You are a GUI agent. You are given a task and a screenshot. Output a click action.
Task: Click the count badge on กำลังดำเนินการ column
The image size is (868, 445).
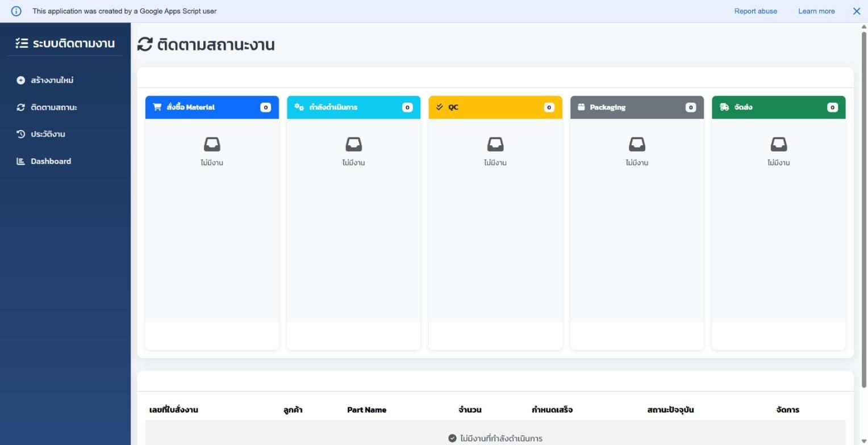(x=407, y=107)
